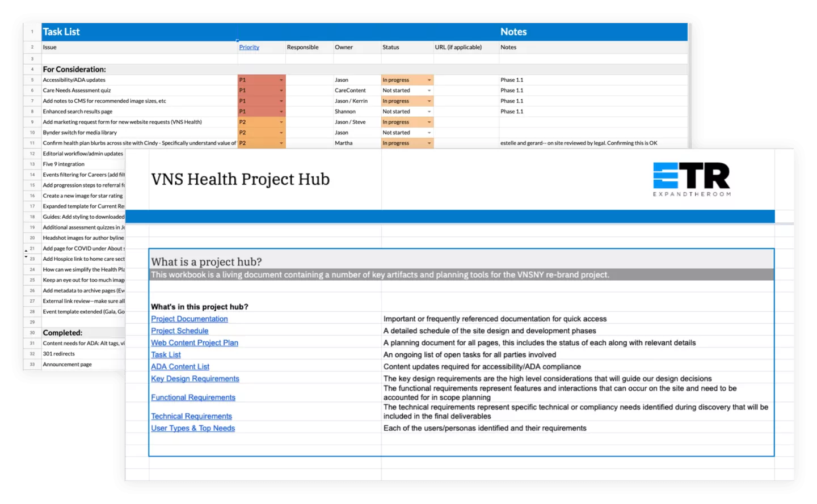Image resolution: width=817 pixels, height=504 pixels.
Task: Click the red P1 cell for Enhanced search results
Action: click(x=258, y=112)
